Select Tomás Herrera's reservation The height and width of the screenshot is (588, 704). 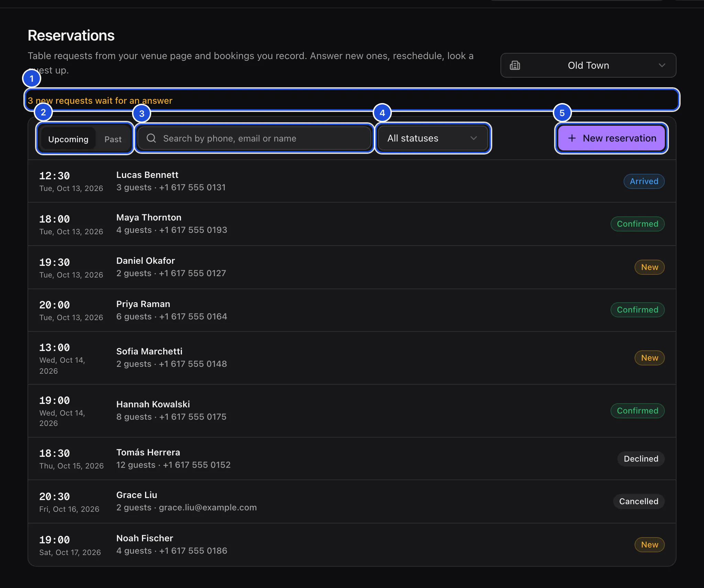pyautogui.click(x=352, y=459)
